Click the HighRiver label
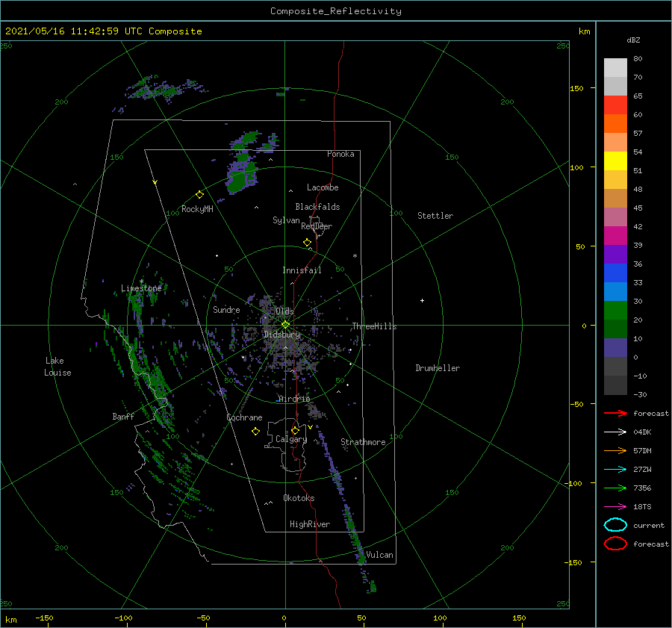Viewport: 672px width, 628px height. 310,524
